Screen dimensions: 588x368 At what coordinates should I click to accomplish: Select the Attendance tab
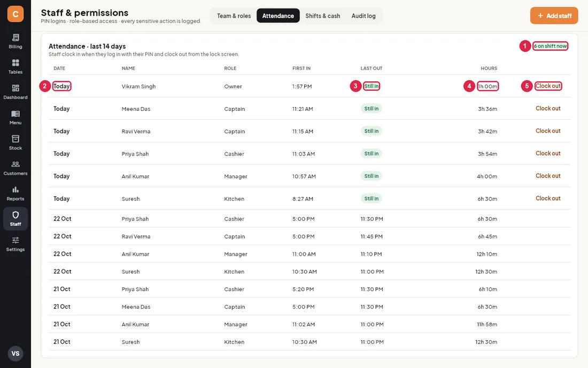tap(278, 16)
